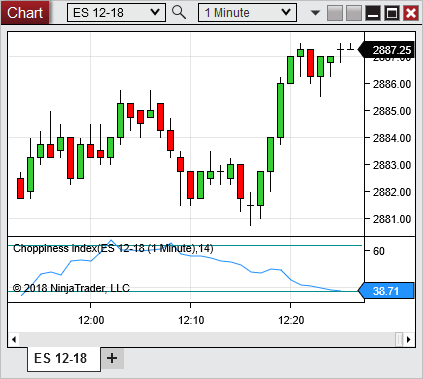Click the 2886.00 price axis label
Screen dimensions: 423x379
[x=392, y=84]
